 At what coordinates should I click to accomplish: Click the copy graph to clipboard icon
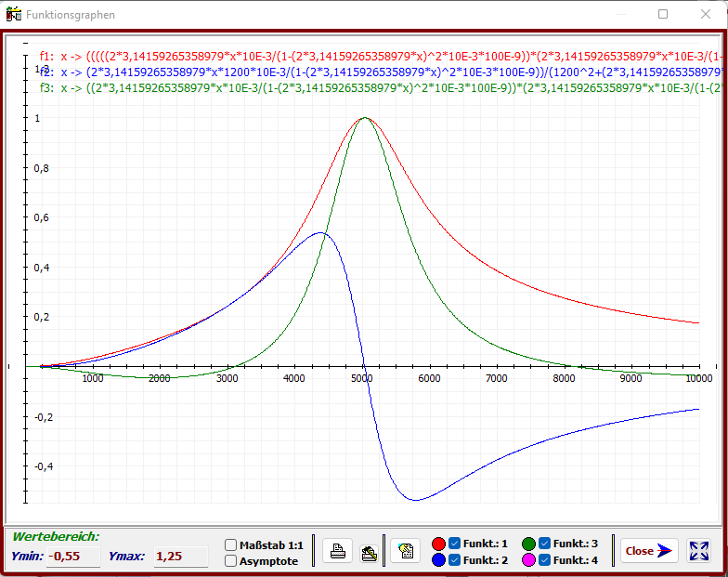406,552
